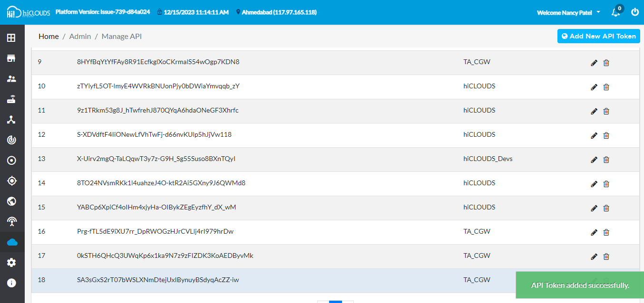Select the crosshair target icon in sidebar
This screenshot has height=303, width=644.
[11, 181]
